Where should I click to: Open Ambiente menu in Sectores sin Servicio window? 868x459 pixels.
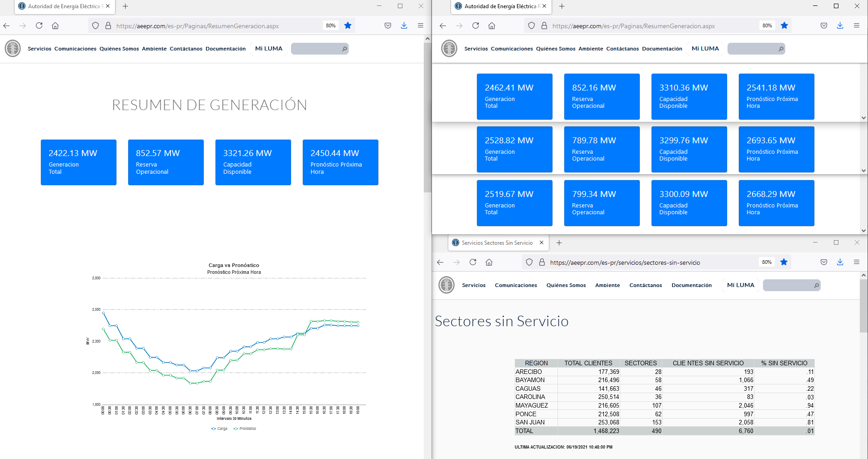click(607, 285)
